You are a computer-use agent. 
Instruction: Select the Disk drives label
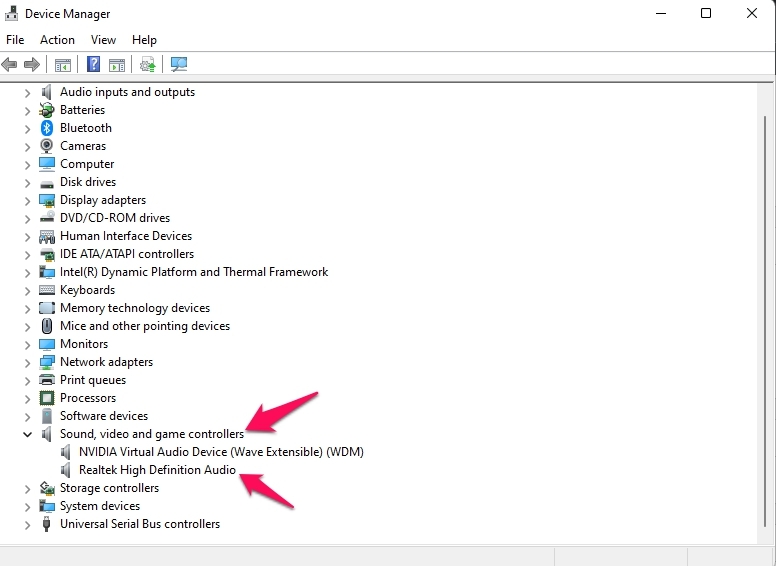click(x=88, y=182)
